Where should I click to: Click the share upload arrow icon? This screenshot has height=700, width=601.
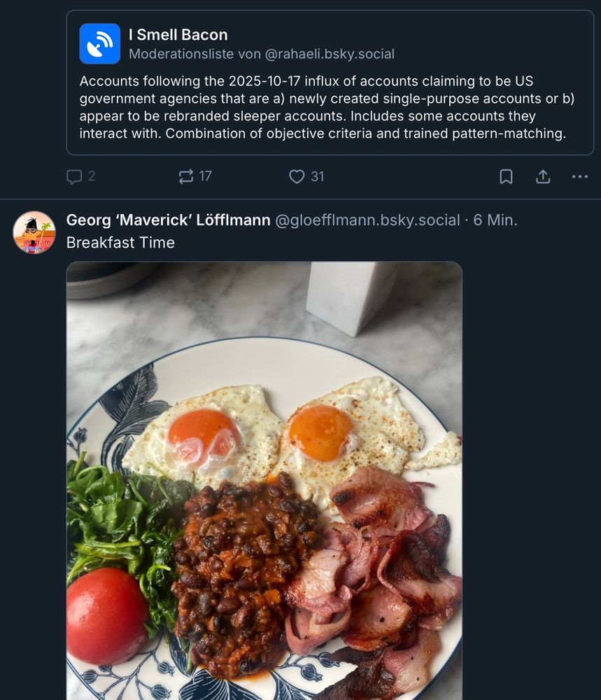tap(543, 176)
